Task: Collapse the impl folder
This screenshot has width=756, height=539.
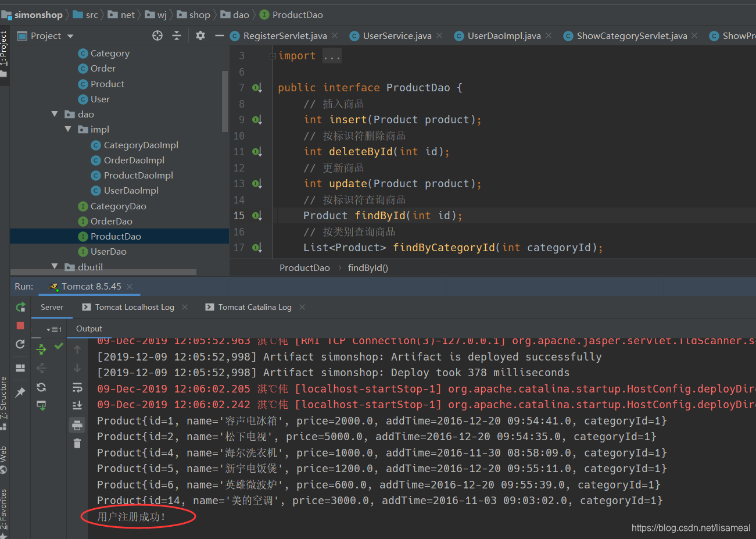Action: (68, 129)
